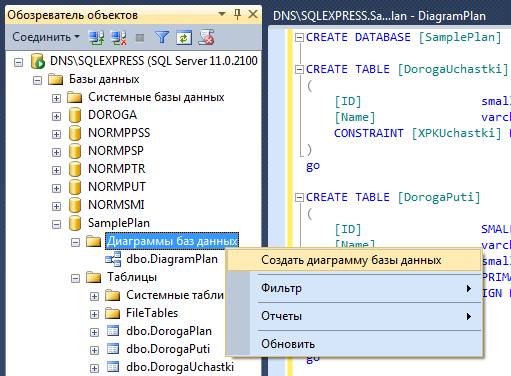511x376 pixels.
Task: Click the Системные таблицы folder icon
Action: coord(112,295)
